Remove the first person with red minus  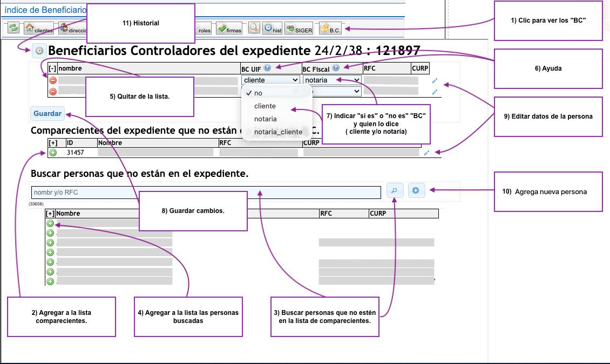tap(53, 80)
